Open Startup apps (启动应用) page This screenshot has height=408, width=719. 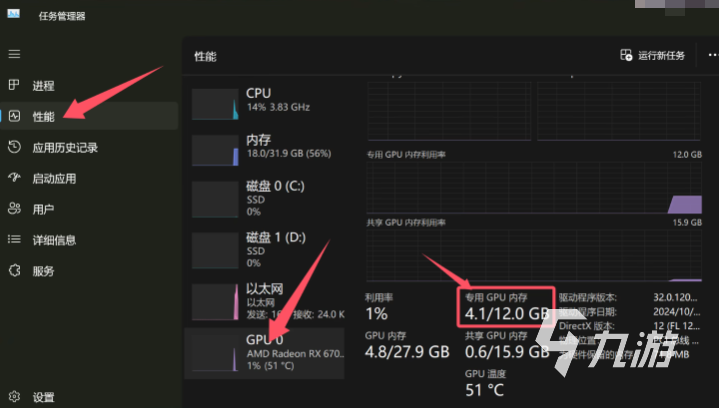pyautogui.click(x=89, y=178)
